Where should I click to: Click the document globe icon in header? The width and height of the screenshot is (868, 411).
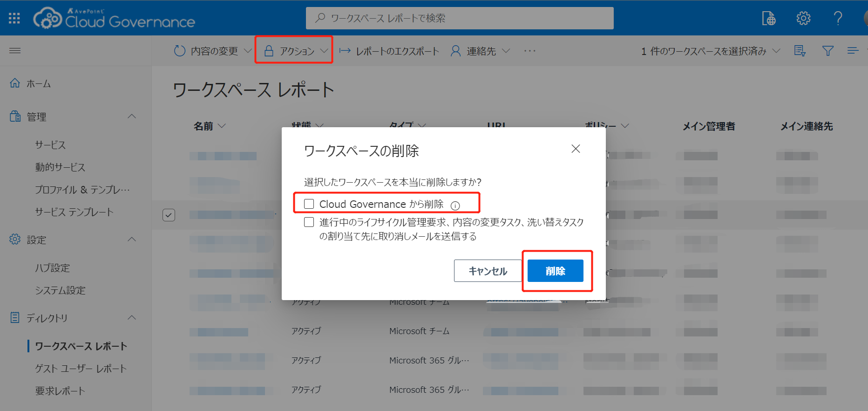coord(768,18)
